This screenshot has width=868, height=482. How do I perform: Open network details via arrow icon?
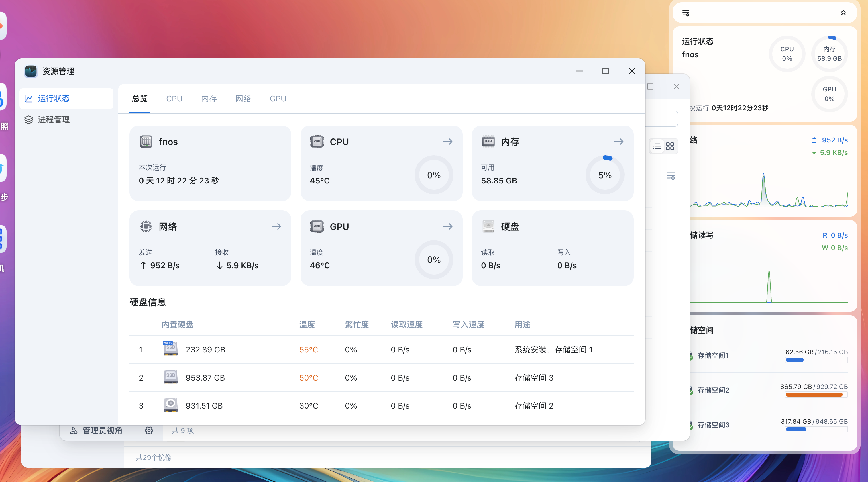click(x=276, y=226)
